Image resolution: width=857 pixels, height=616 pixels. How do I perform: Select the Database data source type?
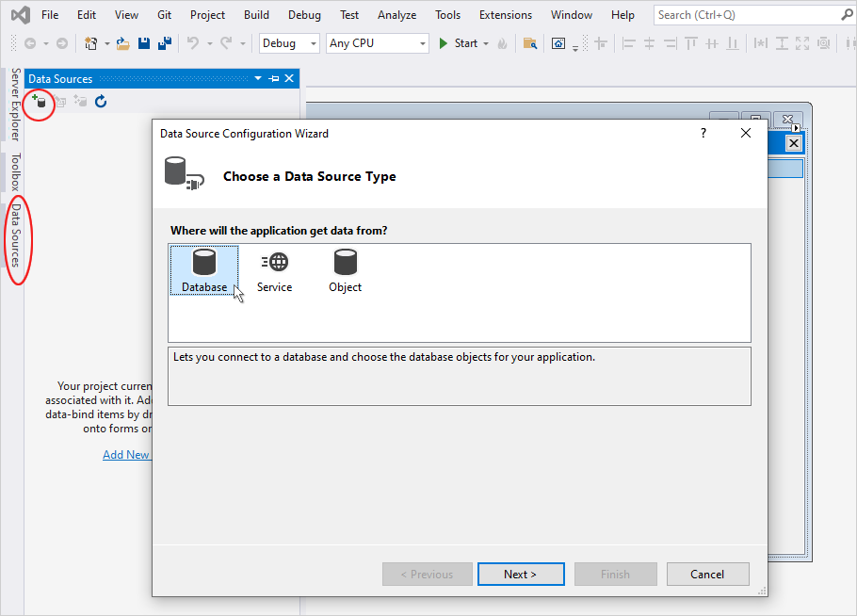point(204,270)
